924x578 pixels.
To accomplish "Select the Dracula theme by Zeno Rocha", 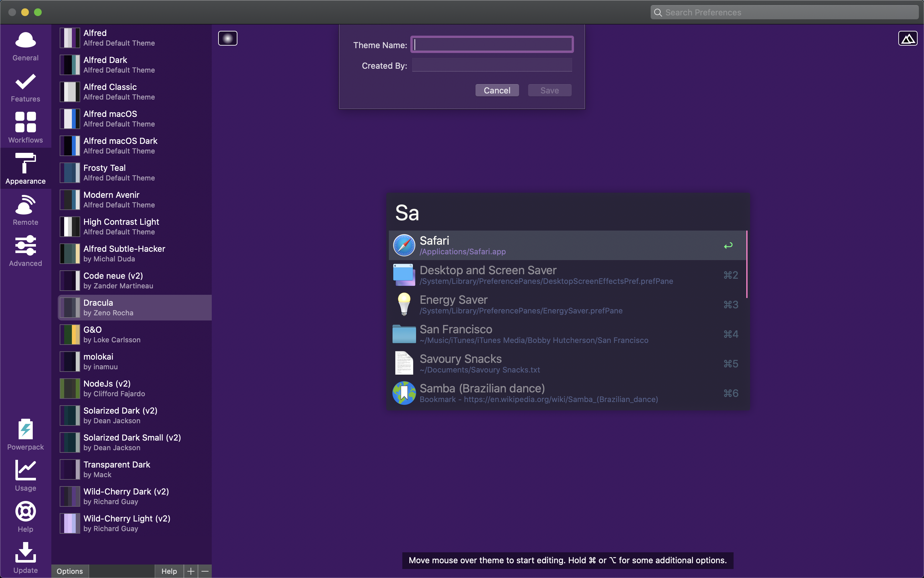I will coord(135,308).
